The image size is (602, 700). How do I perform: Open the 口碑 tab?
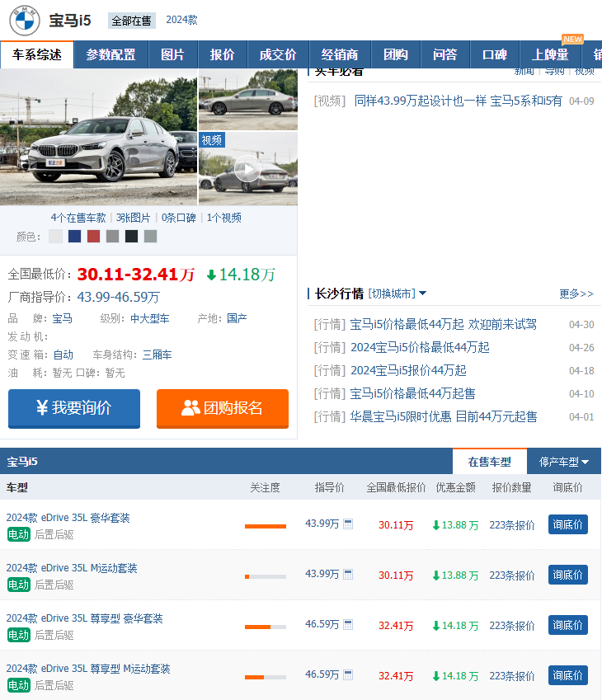(x=495, y=54)
